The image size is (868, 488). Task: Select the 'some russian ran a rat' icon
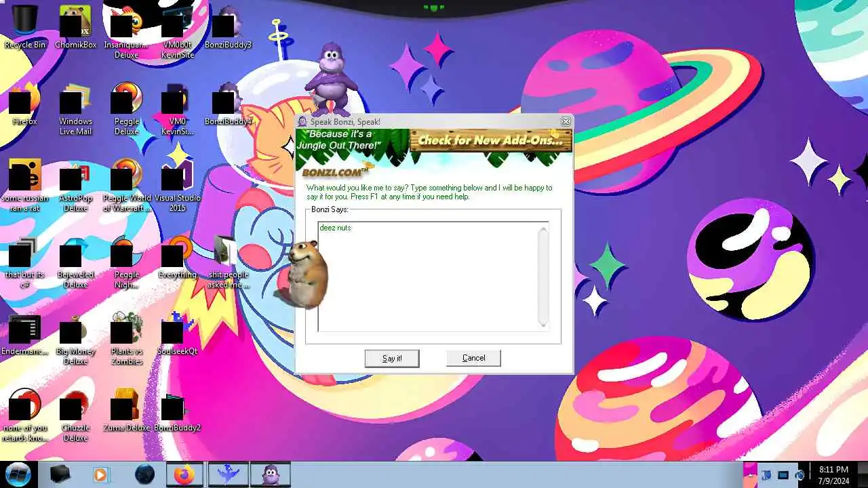(x=25, y=186)
